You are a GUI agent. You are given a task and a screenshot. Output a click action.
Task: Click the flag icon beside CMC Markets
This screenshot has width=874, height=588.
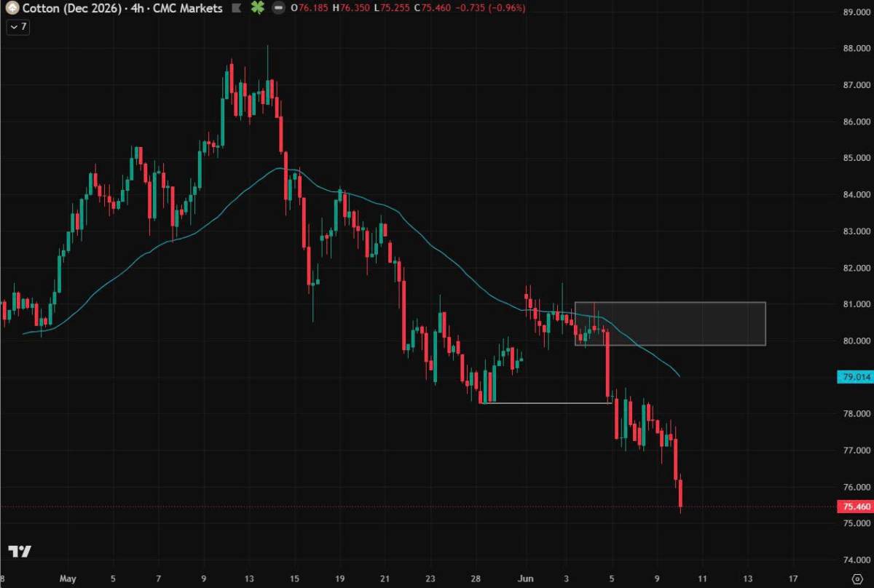tap(235, 8)
